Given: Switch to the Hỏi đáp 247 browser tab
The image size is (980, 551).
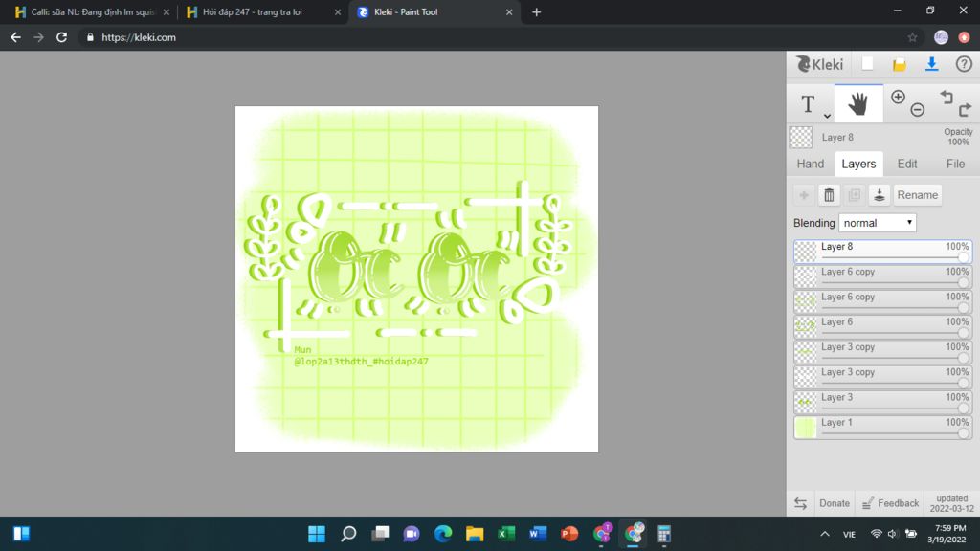Looking at the screenshot, I should coord(263,11).
